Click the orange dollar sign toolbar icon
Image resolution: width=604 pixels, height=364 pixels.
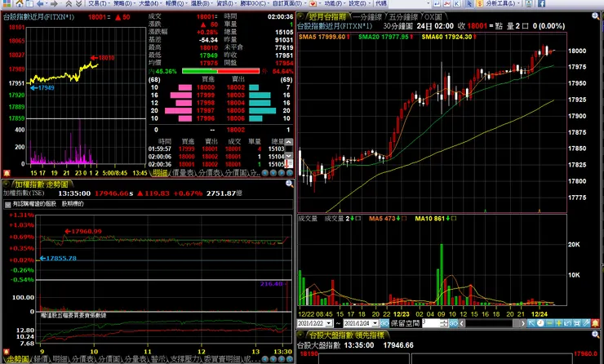point(480,3)
